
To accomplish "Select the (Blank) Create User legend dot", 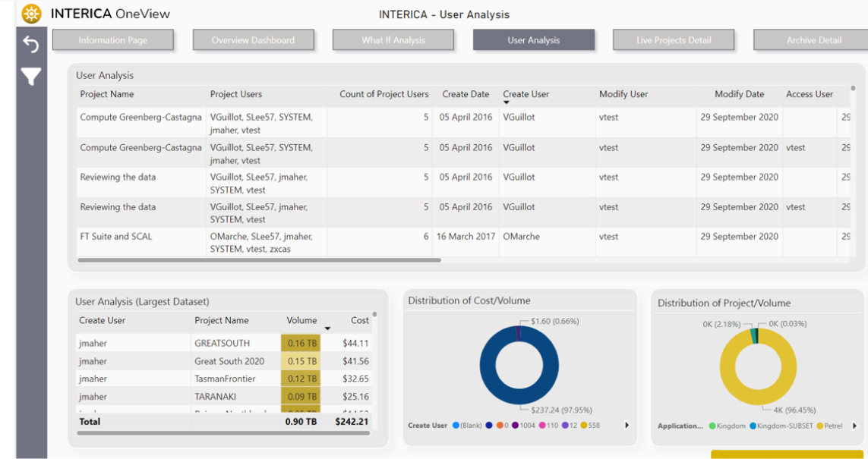I will [456, 426].
